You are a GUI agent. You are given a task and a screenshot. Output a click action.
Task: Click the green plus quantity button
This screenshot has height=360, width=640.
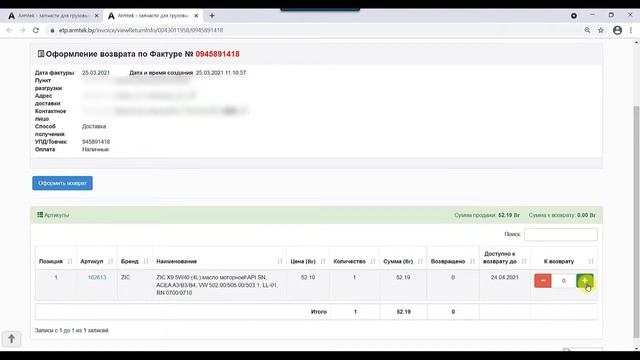pos(584,281)
